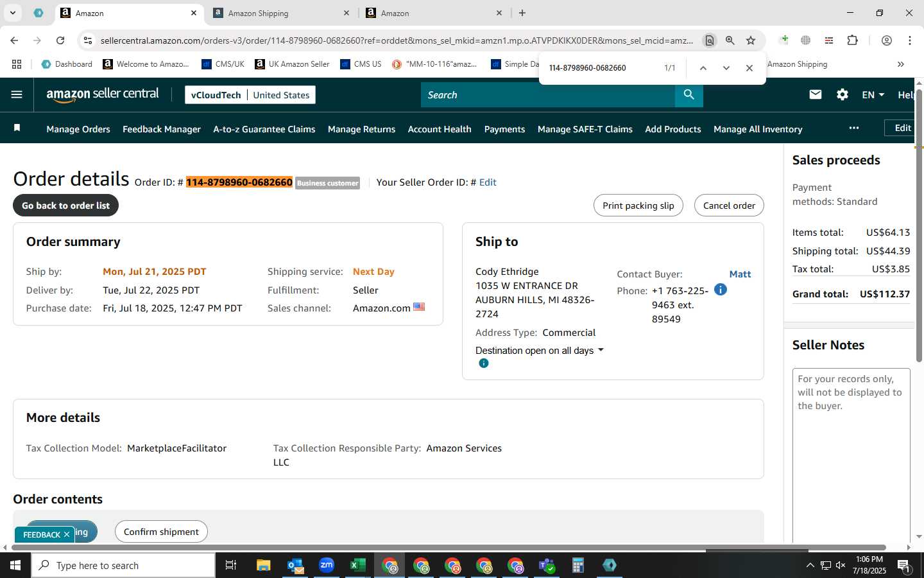
Task: Click the browser address bar URL
Action: tap(397, 40)
